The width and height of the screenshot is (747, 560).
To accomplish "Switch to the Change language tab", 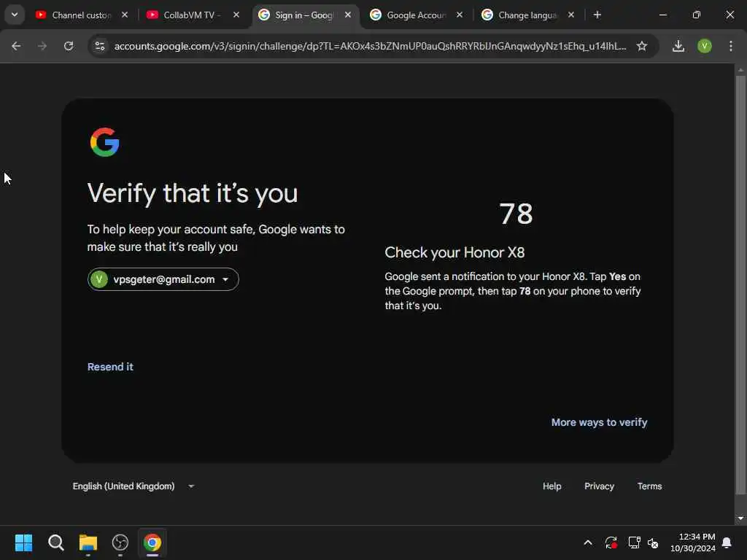I will pos(527,15).
